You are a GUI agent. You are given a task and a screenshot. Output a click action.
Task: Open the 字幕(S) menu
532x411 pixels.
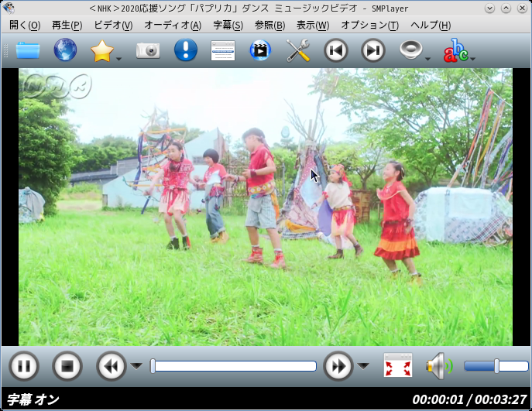(x=228, y=25)
